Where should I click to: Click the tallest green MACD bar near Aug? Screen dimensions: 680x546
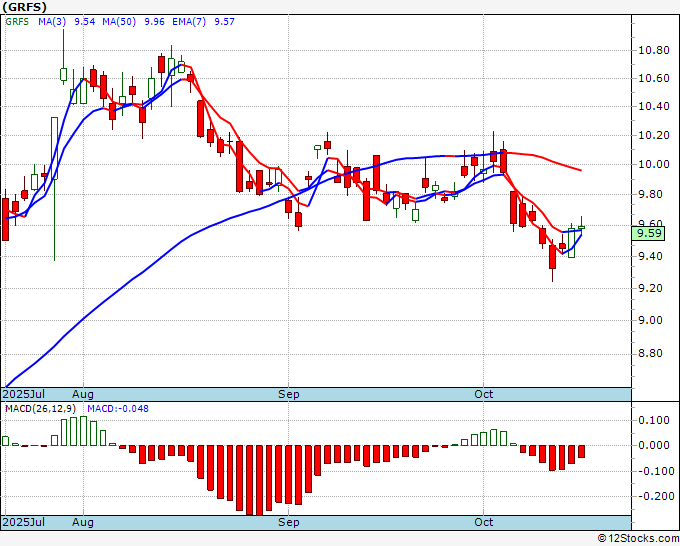84,431
